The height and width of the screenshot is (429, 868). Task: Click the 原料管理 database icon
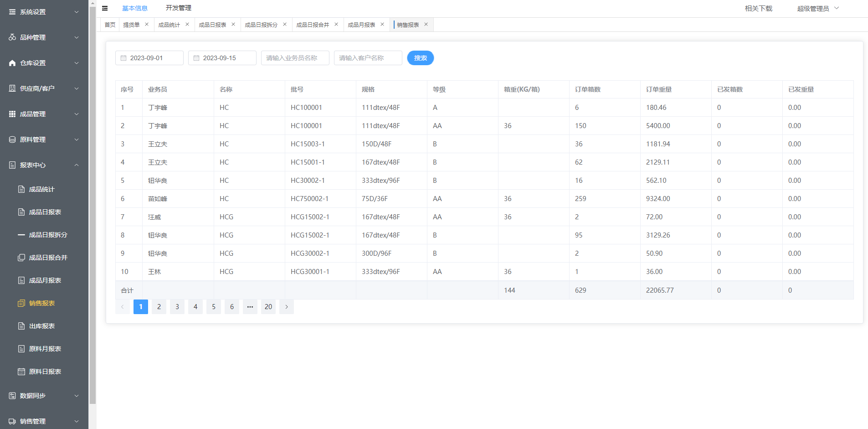[12, 140]
